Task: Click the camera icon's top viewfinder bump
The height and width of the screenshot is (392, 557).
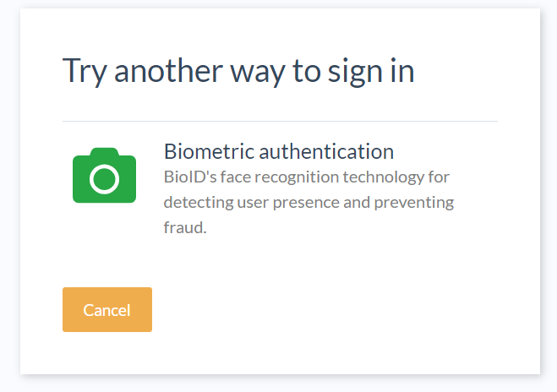Action: coord(104,152)
